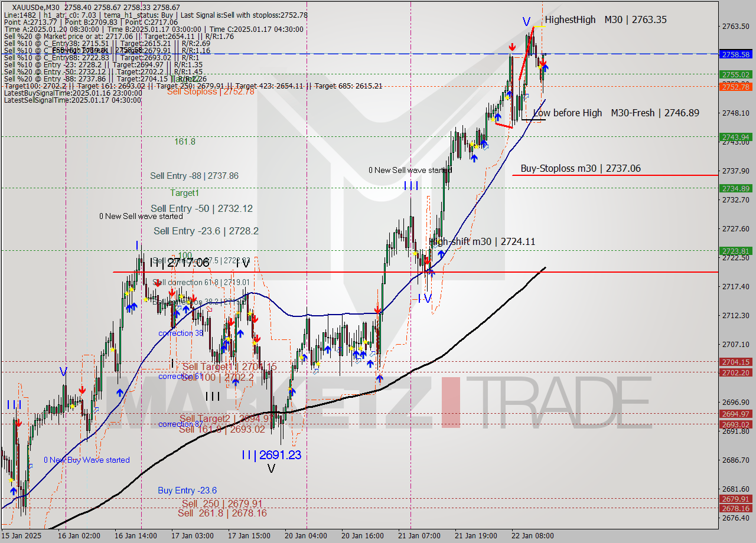Screen dimensions: 756x543
Task: Select the '21 Jan 07:00' time label
Action: point(419,536)
